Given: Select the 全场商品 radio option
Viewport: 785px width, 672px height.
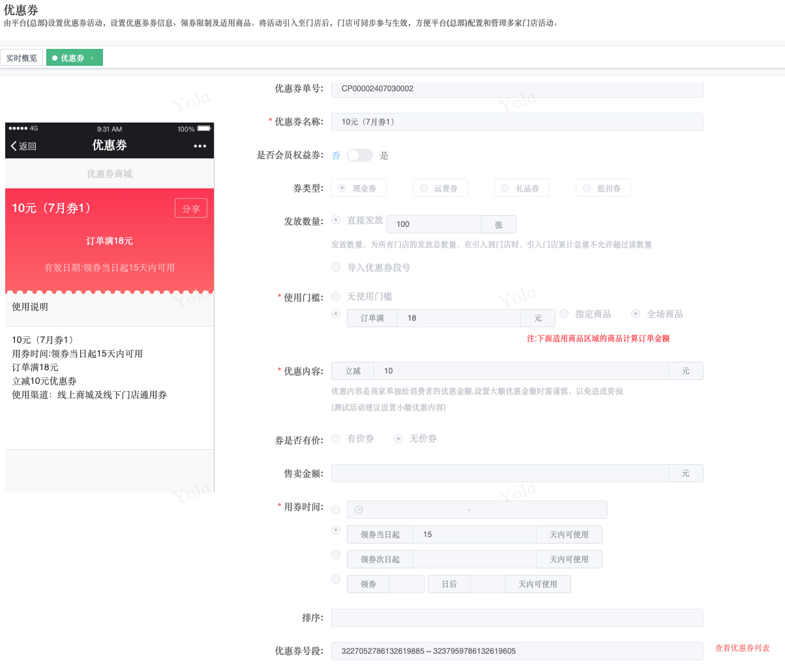Looking at the screenshot, I should tap(636, 314).
